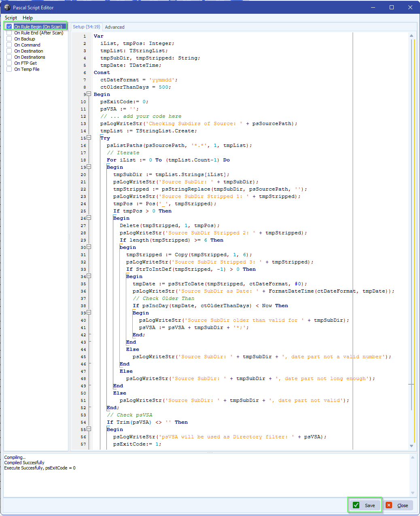Switch to the Setup (54:19) tab
The image size is (420, 516).
pos(87,27)
